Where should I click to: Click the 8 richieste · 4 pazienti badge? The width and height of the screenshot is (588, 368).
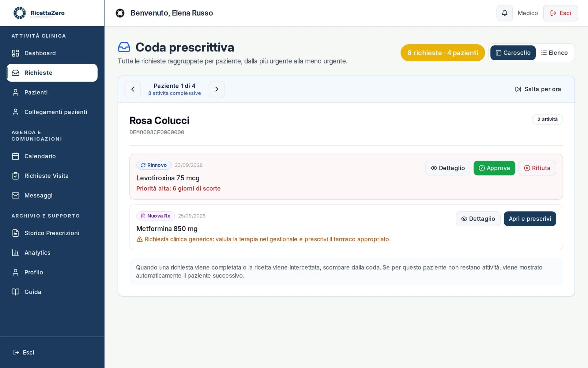(x=443, y=53)
